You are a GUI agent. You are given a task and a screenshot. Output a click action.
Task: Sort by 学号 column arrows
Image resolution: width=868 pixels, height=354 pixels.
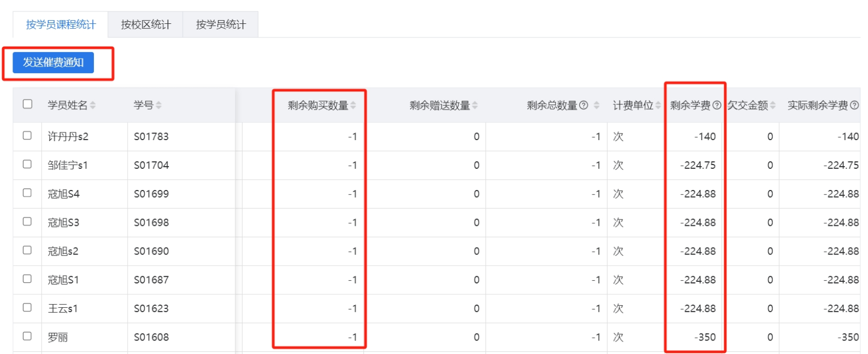tap(159, 105)
